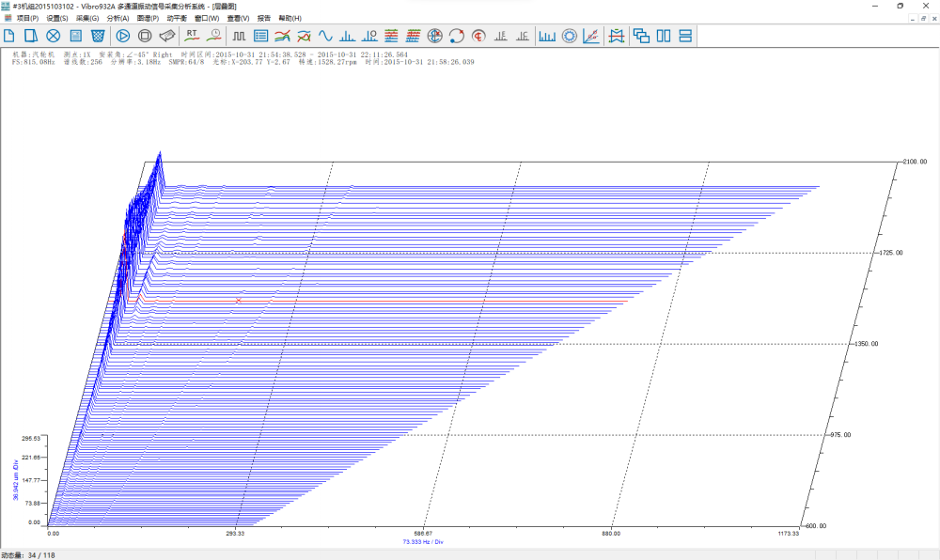Click the acquisition card hardware icon

point(167,36)
